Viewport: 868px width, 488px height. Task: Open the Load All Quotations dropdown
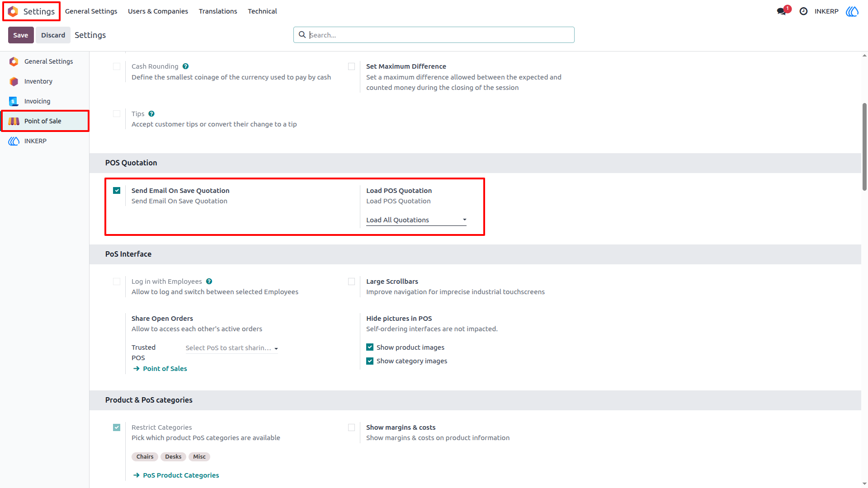coord(416,220)
